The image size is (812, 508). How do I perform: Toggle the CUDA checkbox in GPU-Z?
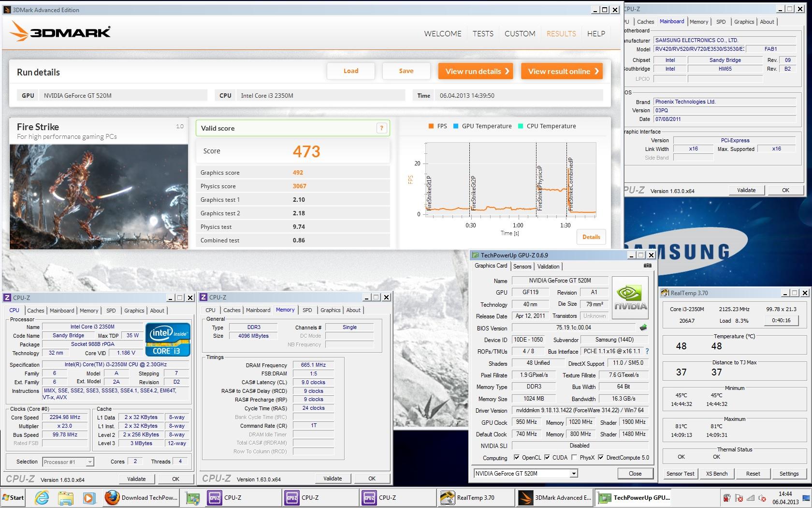tap(547, 457)
